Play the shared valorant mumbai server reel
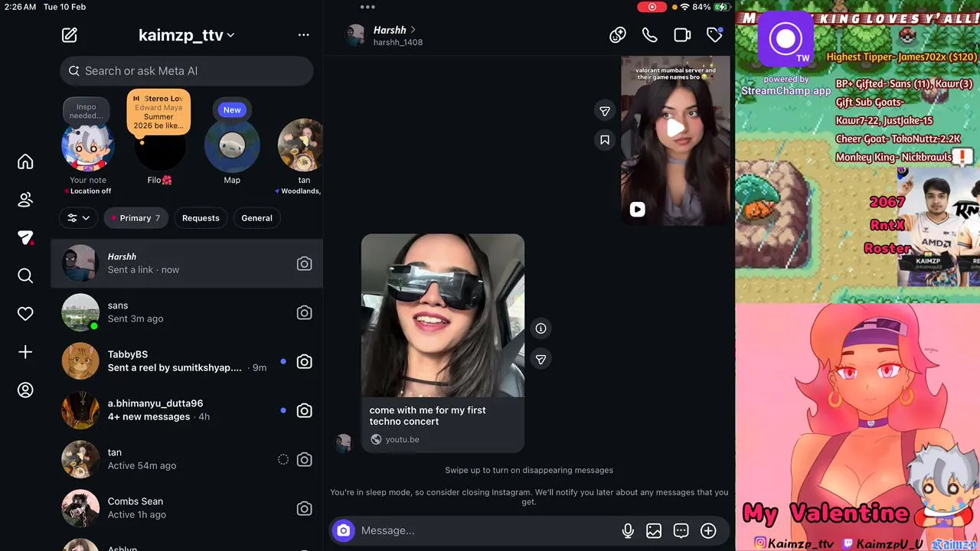 675,127
